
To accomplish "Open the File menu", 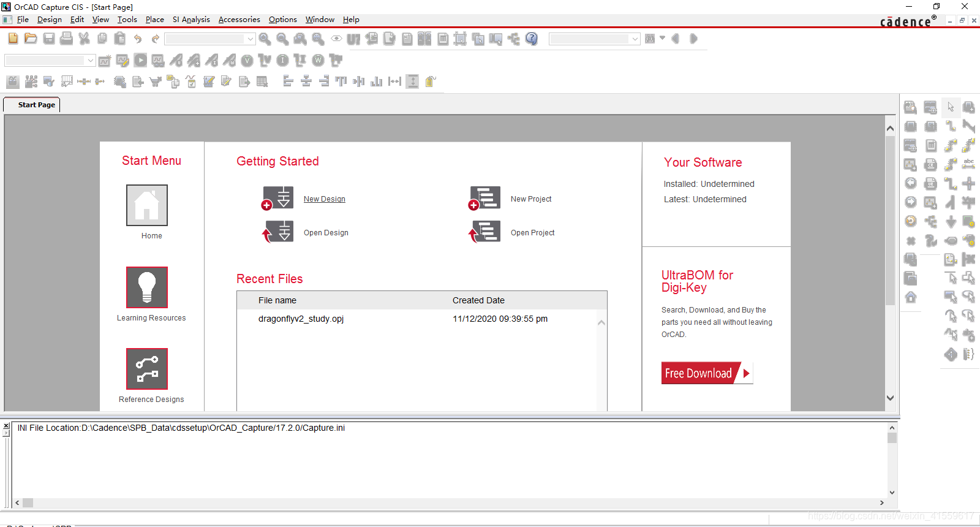I will pos(23,20).
